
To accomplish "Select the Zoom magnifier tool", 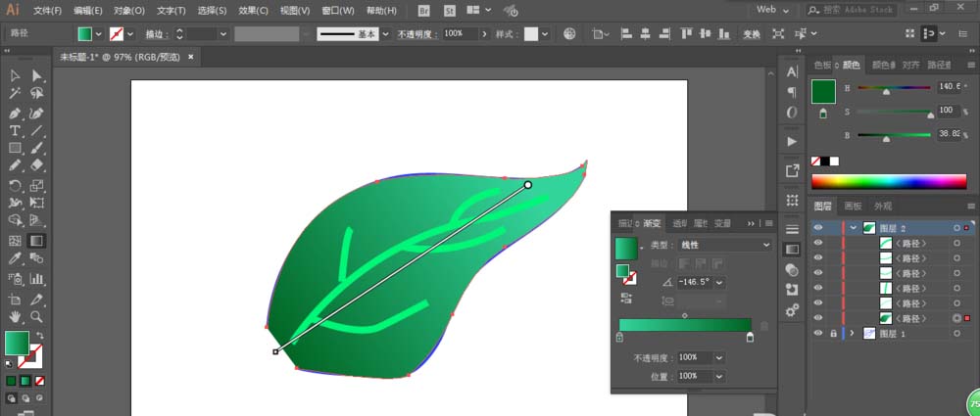I will [37, 316].
